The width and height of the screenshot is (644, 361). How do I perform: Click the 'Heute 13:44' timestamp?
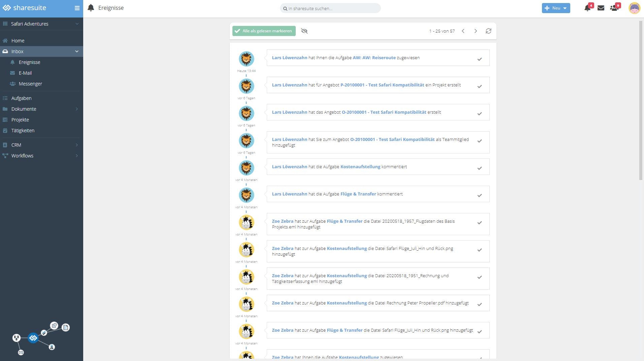click(x=246, y=71)
